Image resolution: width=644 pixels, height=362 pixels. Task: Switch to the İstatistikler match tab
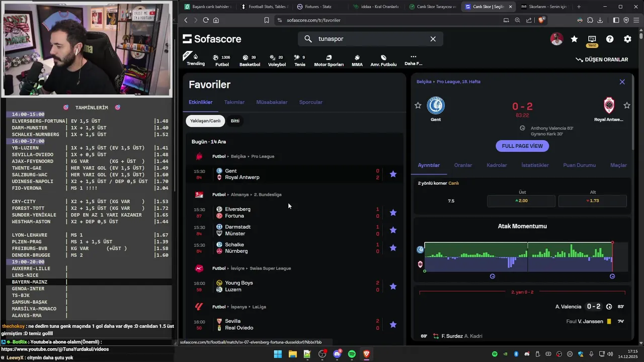point(535,165)
